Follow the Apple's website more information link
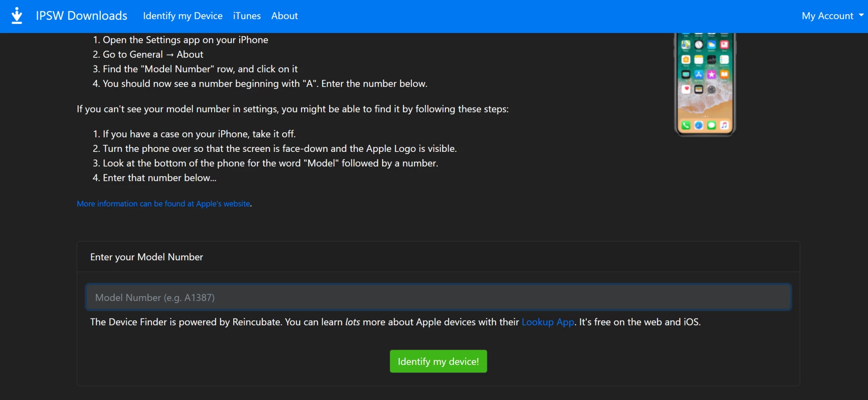 (x=163, y=204)
